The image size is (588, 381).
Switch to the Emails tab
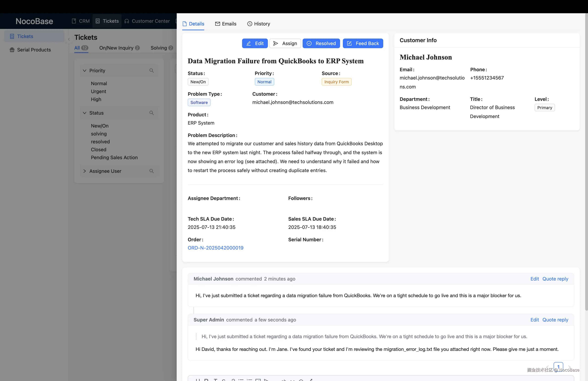226,23
